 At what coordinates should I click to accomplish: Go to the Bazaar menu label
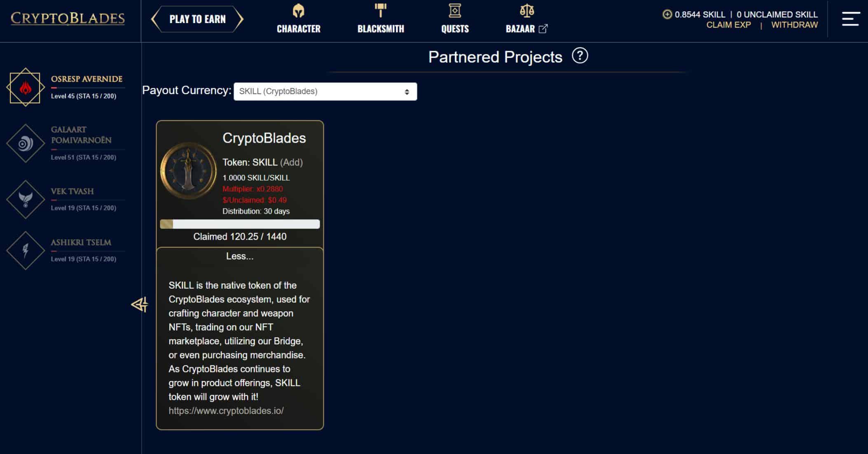click(520, 29)
